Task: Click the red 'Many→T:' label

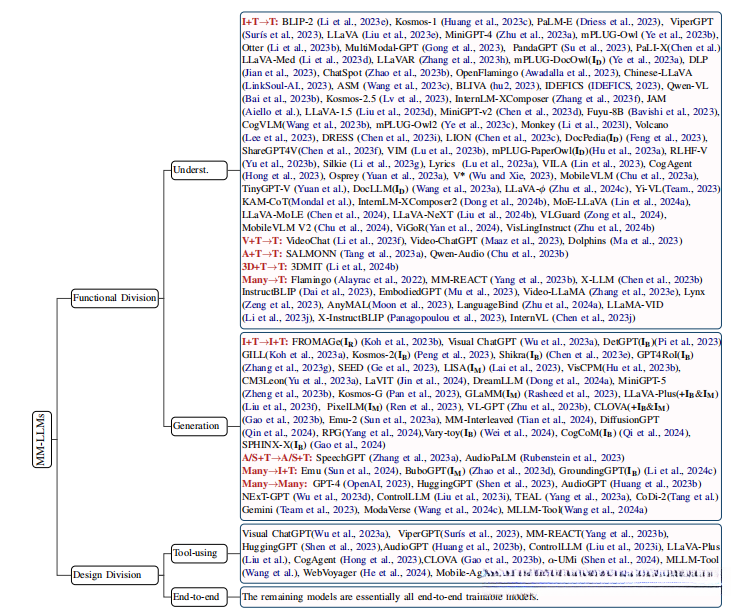Action: 264,280
